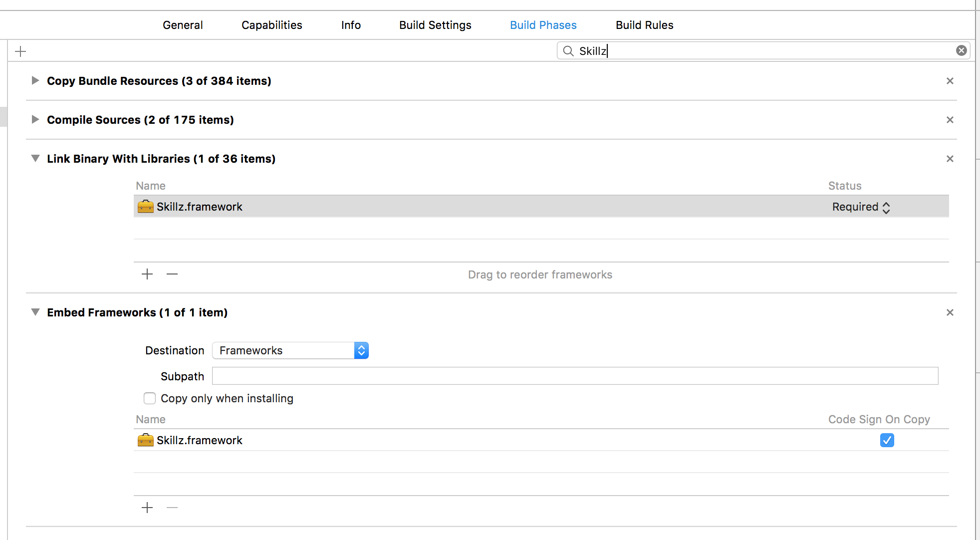980x540 pixels.
Task: Add a library to Link Binary With Libraries
Action: click(x=147, y=274)
